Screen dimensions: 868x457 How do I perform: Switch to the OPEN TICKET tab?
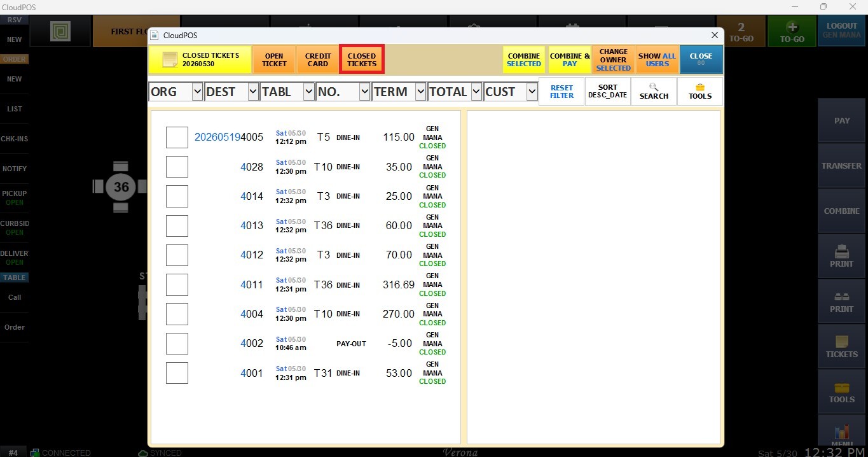[x=274, y=60]
